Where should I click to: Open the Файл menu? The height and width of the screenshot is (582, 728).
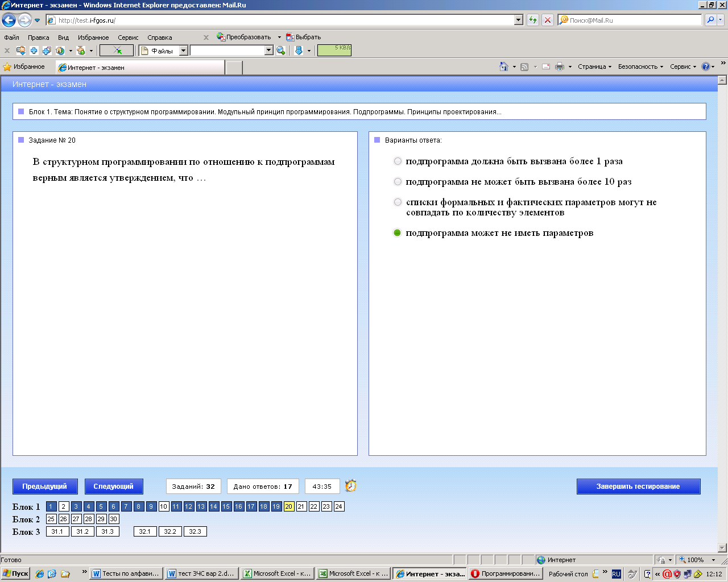point(11,38)
